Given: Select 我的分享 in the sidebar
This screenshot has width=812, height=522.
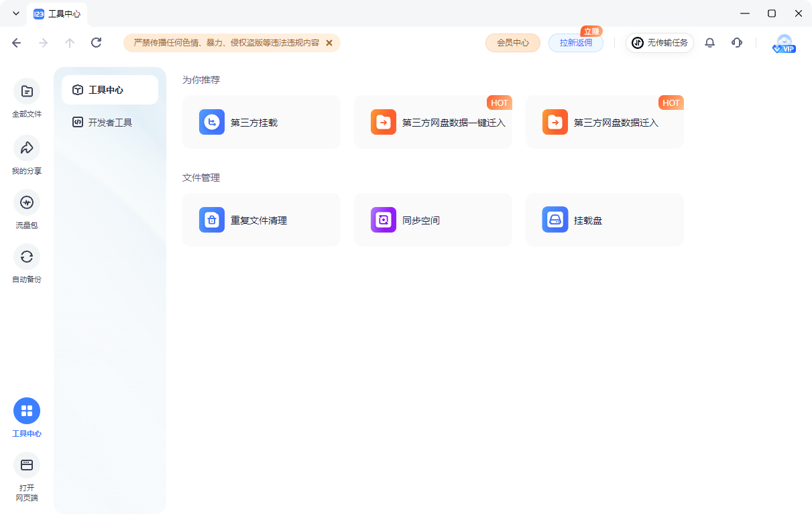Looking at the screenshot, I should point(26,153).
